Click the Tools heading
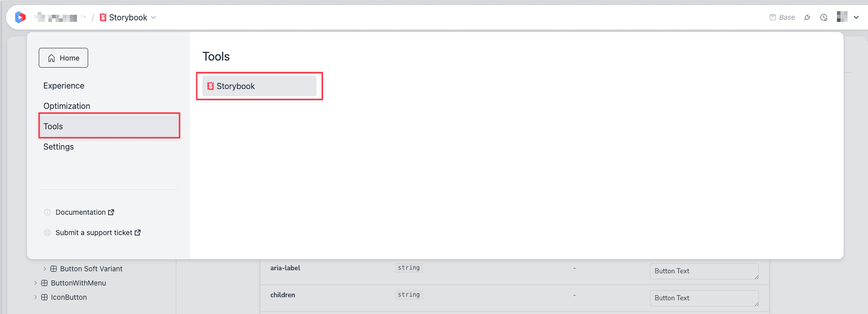 point(216,56)
